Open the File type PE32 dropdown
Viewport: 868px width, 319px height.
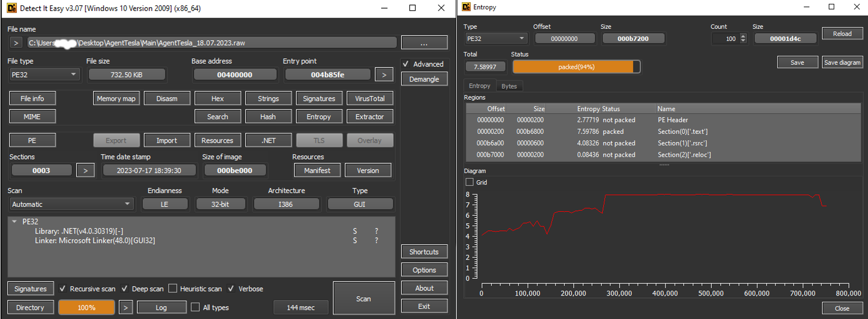(44, 75)
